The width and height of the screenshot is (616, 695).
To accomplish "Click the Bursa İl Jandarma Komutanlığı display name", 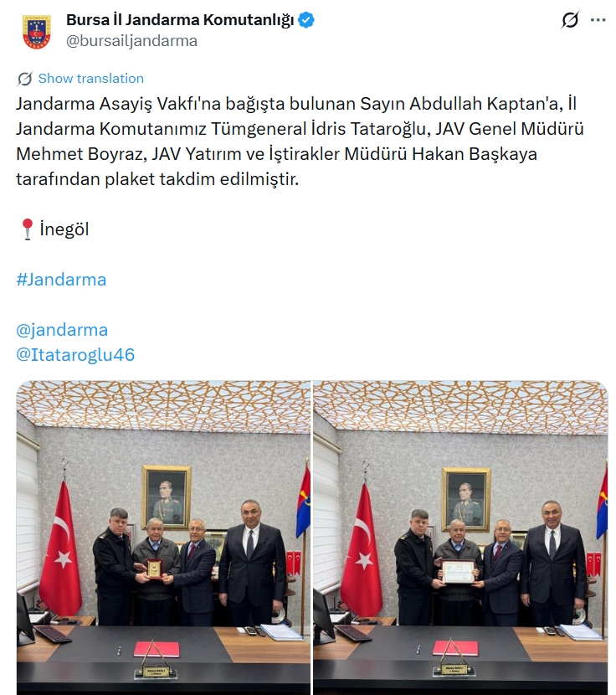I will click(x=180, y=20).
